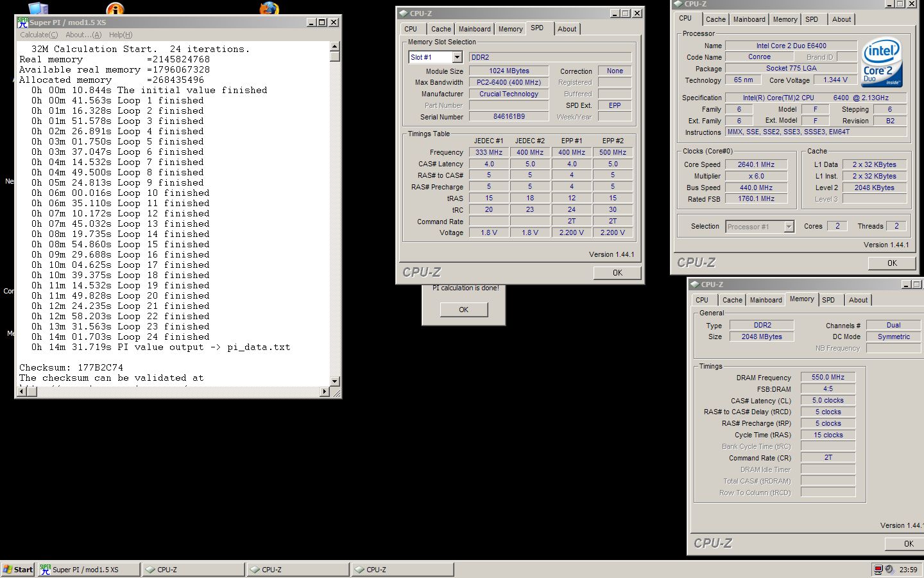Screen dimensions: 924x578
Task: Switch to Mainboard tab in SPD CPU-Z window
Action: [474, 29]
